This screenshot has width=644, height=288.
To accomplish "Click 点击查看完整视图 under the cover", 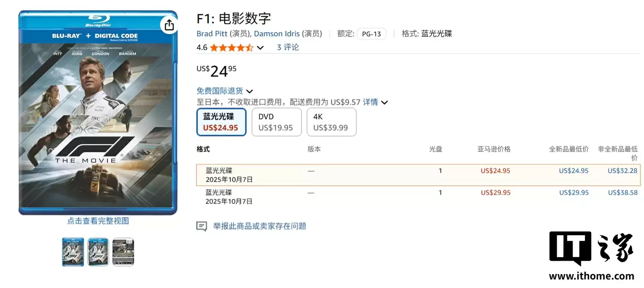I will point(98,221).
